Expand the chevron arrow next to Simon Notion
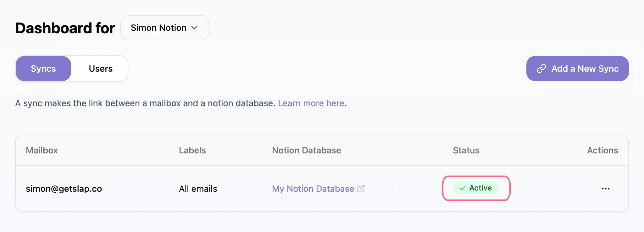Image resolution: width=644 pixels, height=232 pixels. 195,28
